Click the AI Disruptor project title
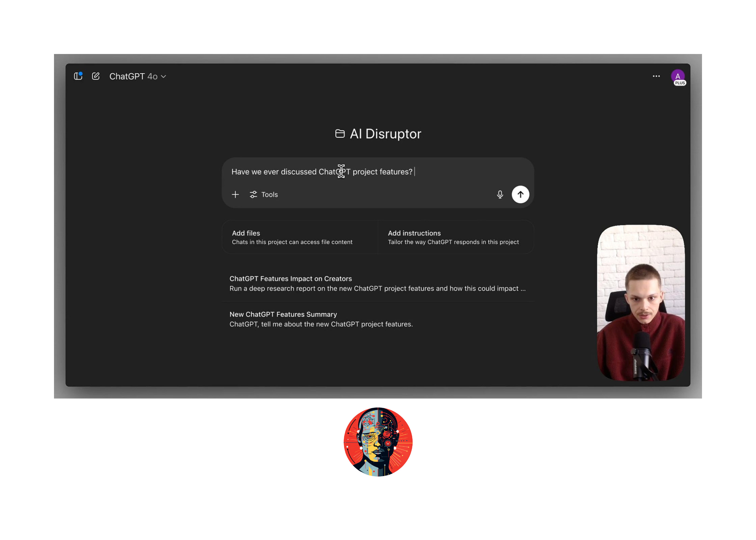 (x=385, y=134)
